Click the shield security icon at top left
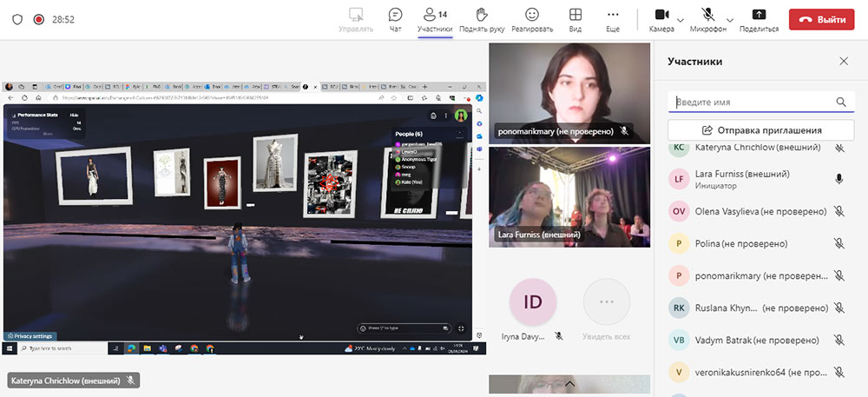The width and height of the screenshot is (868, 397). [x=16, y=19]
